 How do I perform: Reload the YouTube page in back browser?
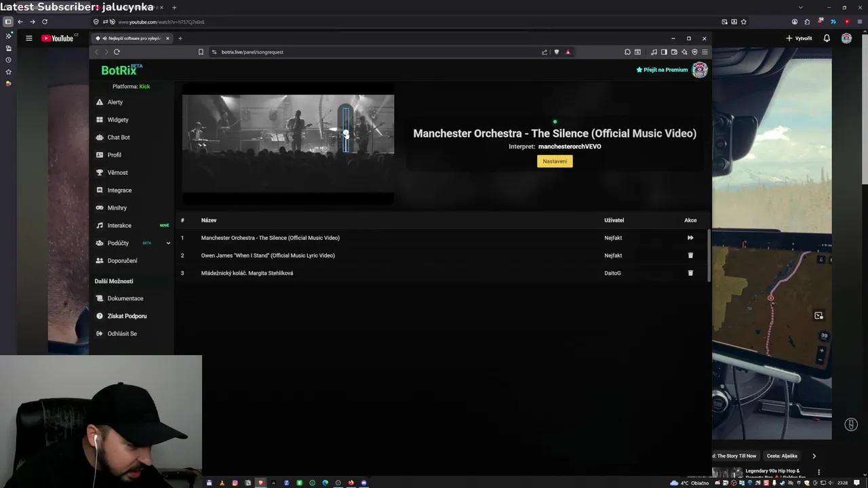(x=45, y=22)
